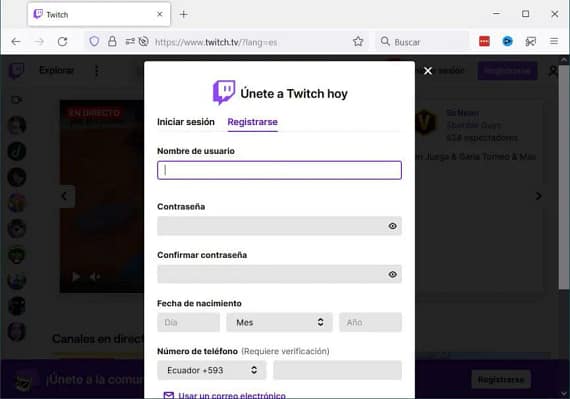Click the Año birth year field
This screenshot has height=399, width=570.
(370, 322)
